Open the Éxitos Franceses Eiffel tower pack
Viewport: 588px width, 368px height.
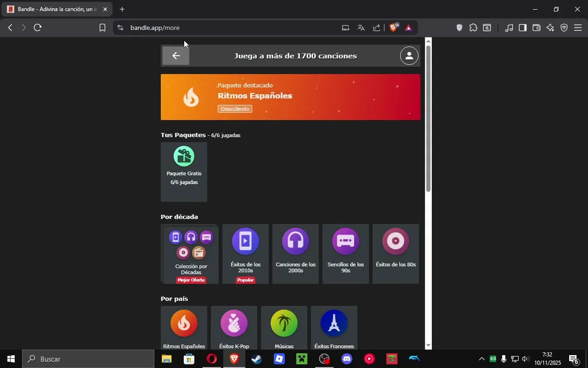334,328
